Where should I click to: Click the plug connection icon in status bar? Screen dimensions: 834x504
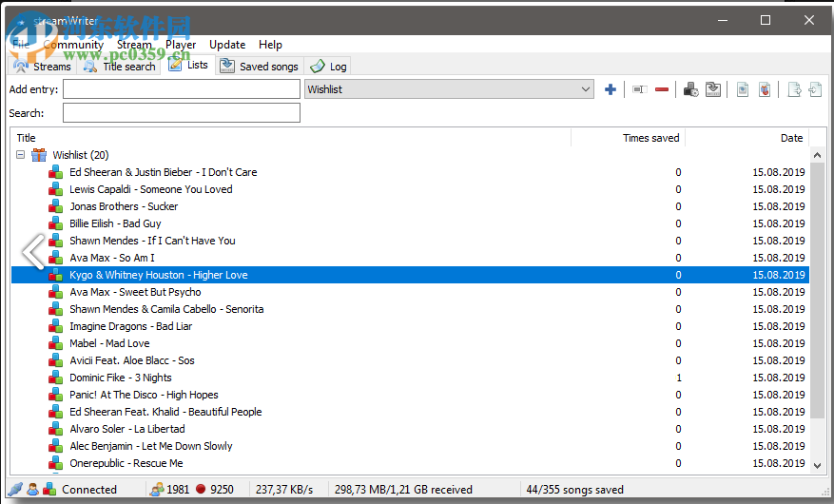point(16,489)
